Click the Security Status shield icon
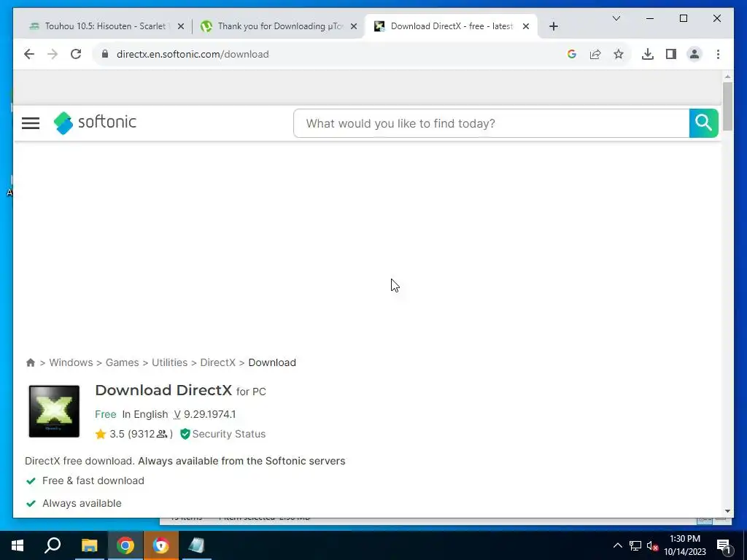The height and width of the screenshot is (560, 747). point(185,434)
